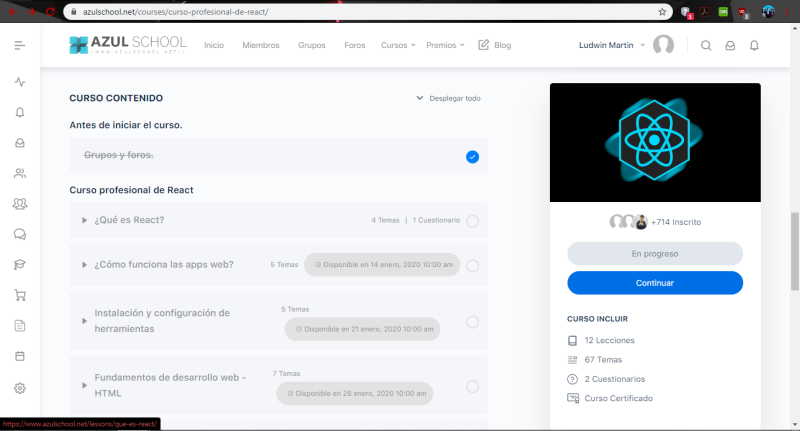Open the hamburger menu icon in the header
The image size is (800, 431).
(x=20, y=45)
